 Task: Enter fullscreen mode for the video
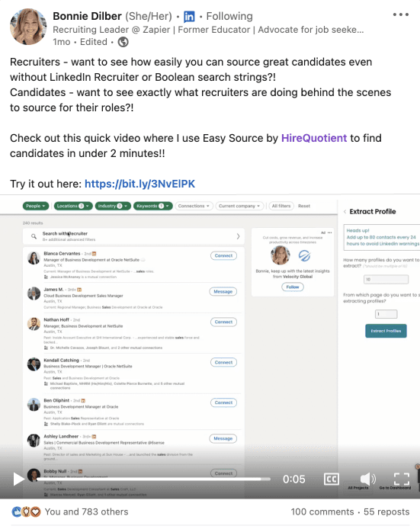coord(402,479)
